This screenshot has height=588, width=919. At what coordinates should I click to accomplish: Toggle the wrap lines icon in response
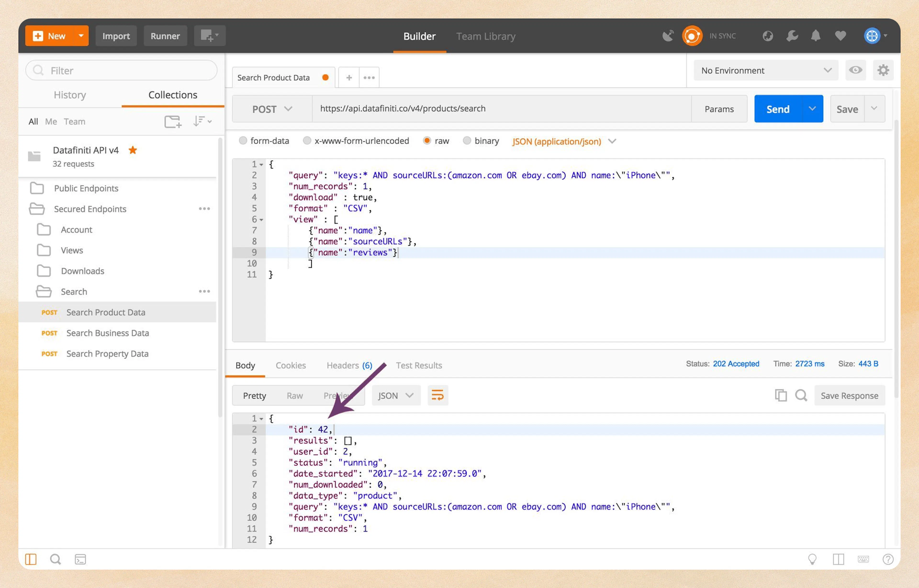click(437, 395)
